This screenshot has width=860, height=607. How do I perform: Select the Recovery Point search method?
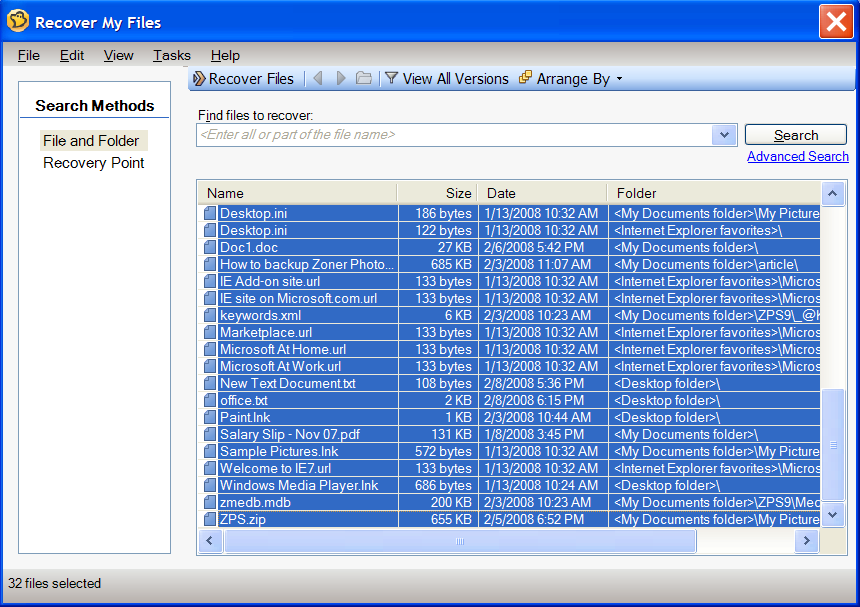(94, 163)
